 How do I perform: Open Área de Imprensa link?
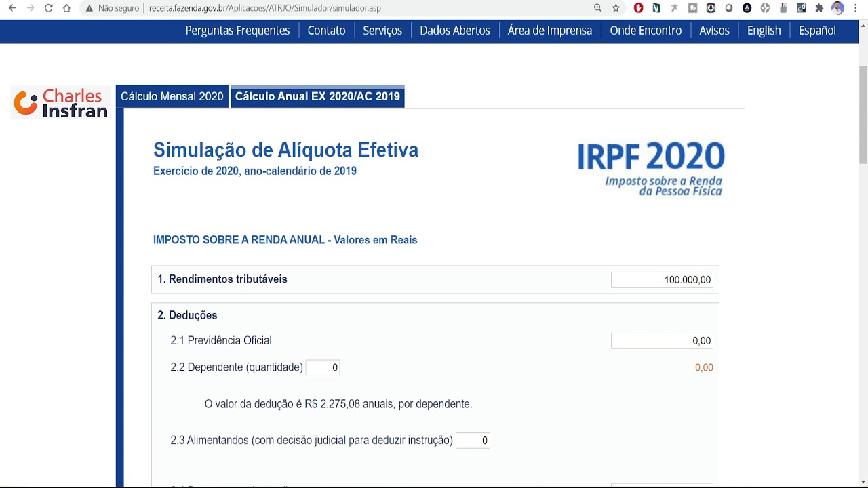point(550,30)
